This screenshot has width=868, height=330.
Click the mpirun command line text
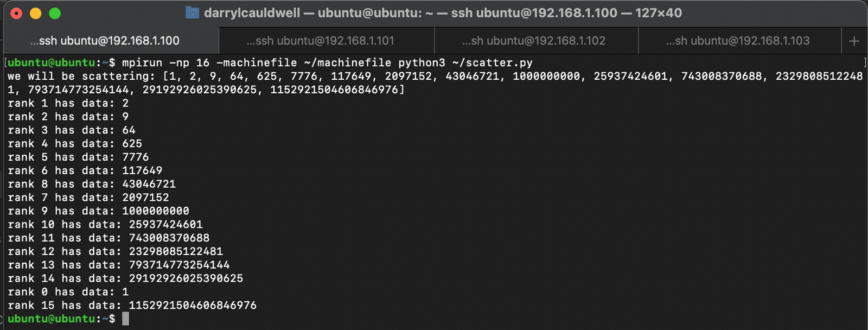pos(327,62)
